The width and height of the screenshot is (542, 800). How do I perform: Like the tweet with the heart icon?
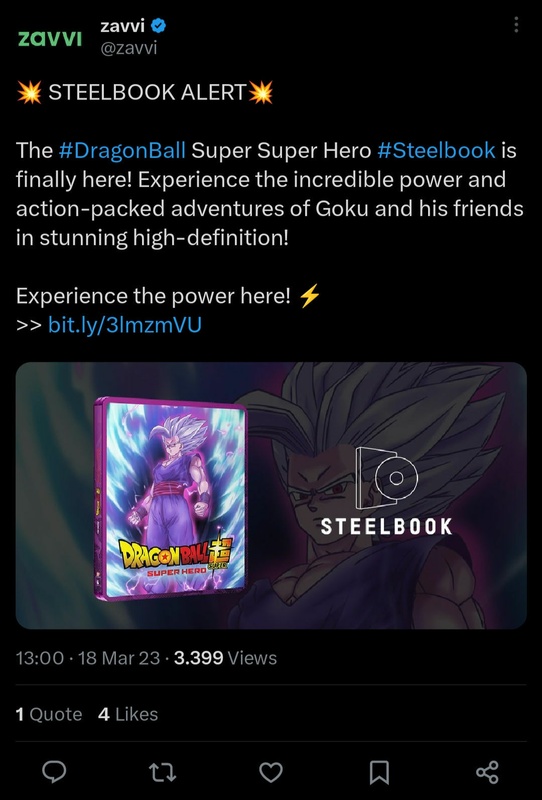coord(271,772)
